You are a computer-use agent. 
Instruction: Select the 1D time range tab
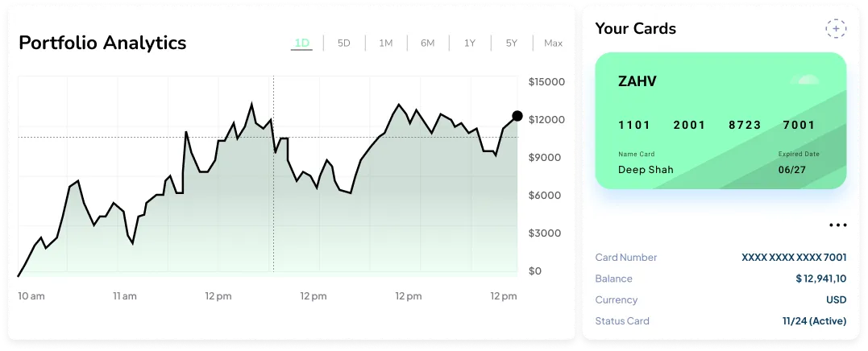click(301, 43)
